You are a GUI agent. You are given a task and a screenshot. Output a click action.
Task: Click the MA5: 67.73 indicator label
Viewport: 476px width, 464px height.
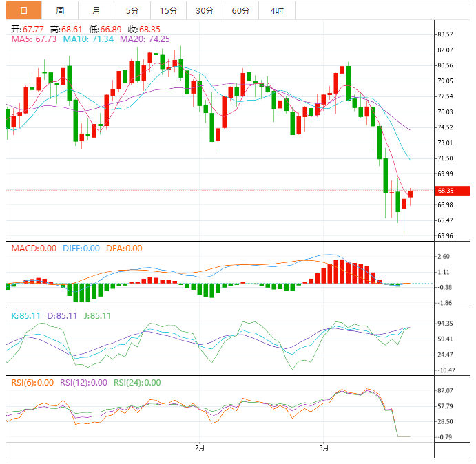(x=34, y=39)
